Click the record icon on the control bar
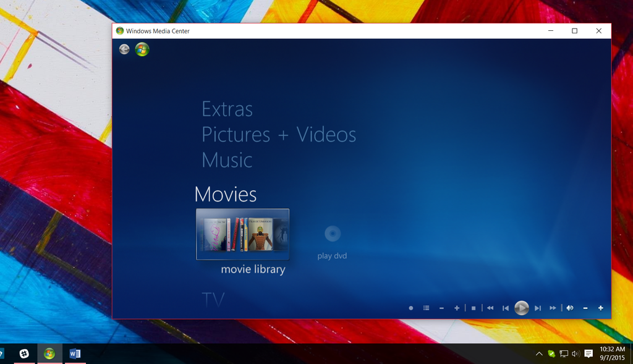The height and width of the screenshot is (364, 633). pos(410,307)
